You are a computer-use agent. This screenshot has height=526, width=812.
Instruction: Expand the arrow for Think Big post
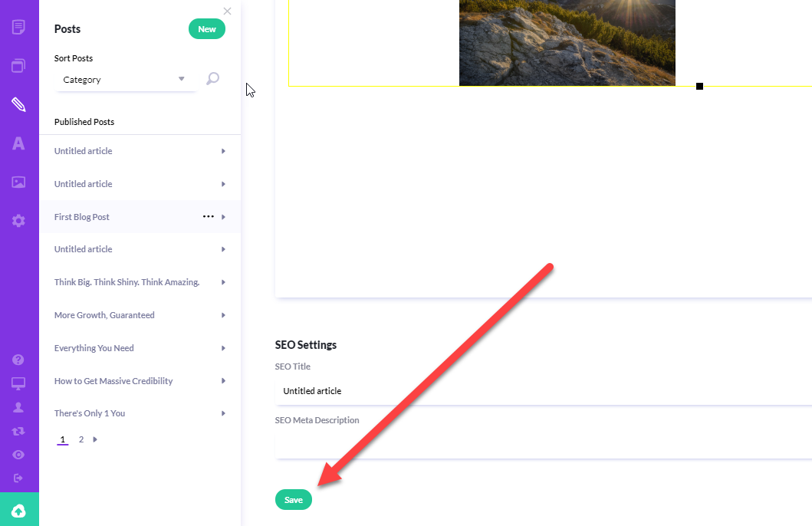[x=223, y=282]
